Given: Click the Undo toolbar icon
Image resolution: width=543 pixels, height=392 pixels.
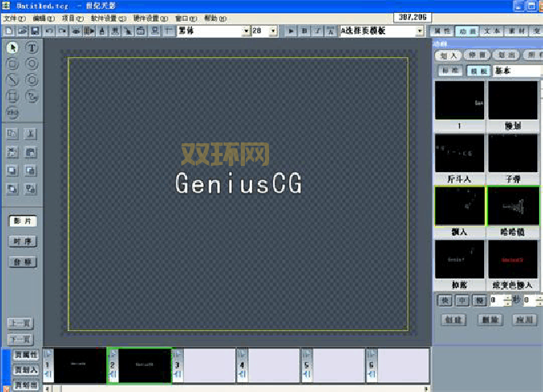Looking at the screenshot, I should pyautogui.click(x=49, y=31).
